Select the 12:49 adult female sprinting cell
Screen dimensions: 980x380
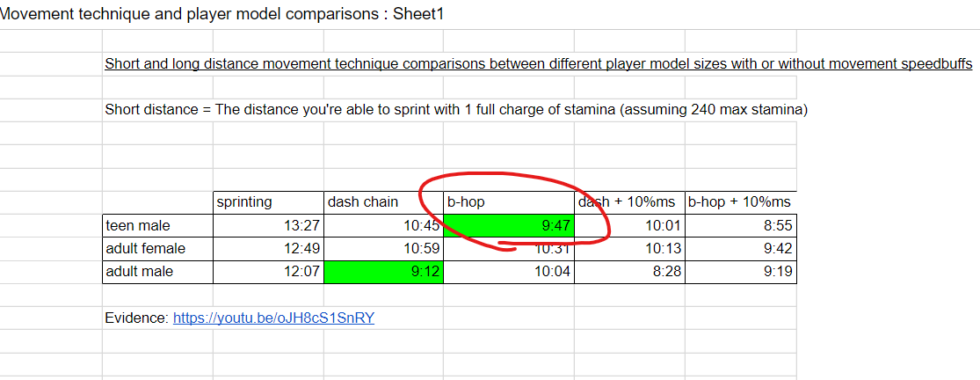(268, 249)
